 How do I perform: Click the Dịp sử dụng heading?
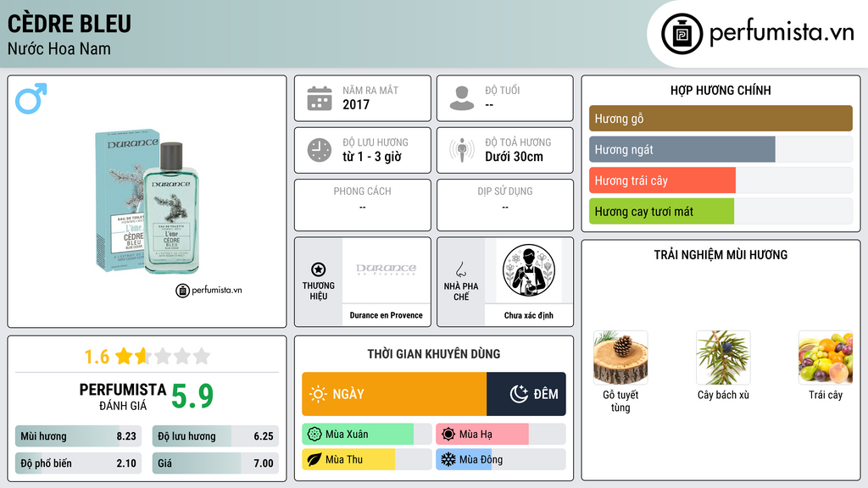(505, 191)
